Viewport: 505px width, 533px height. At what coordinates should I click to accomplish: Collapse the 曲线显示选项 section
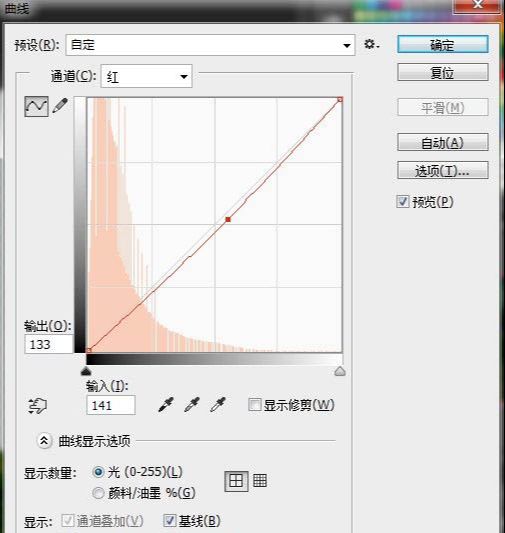pos(44,441)
